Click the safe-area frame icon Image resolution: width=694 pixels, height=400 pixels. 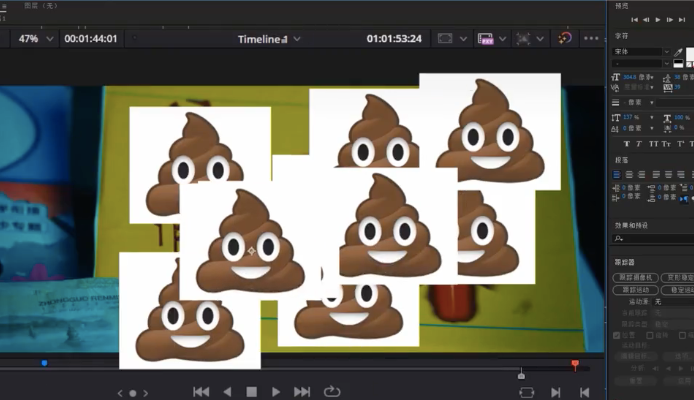coord(445,38)
